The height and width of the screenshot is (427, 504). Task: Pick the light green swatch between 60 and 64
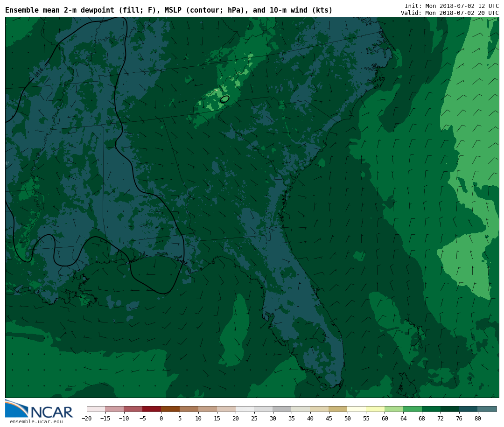394,409
